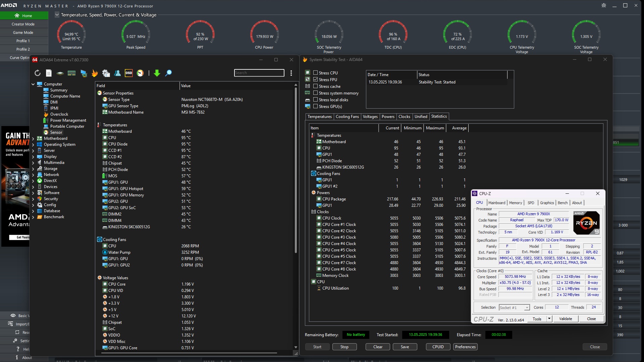This screenshot has height=362, width=644.
Task: Click the Ryzen Master Basic View eye icon
Action: tap(13, 315)
